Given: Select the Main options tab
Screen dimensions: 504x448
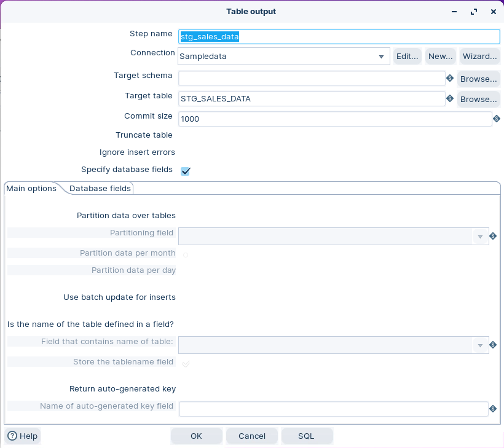Looking at the screenshot, I should pos(31,189).
